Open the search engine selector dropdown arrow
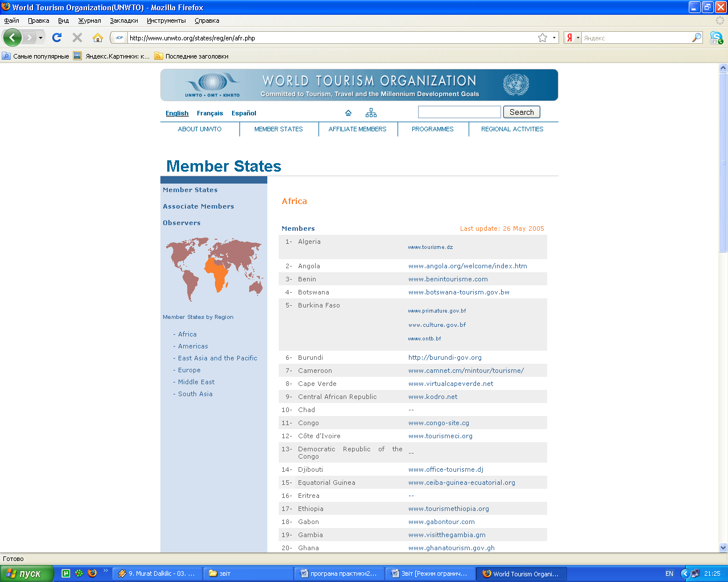 (578, 38)
